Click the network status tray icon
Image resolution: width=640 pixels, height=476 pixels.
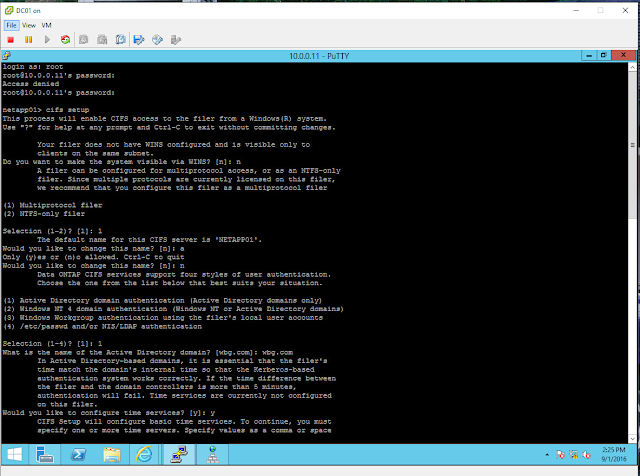point(573,454)
